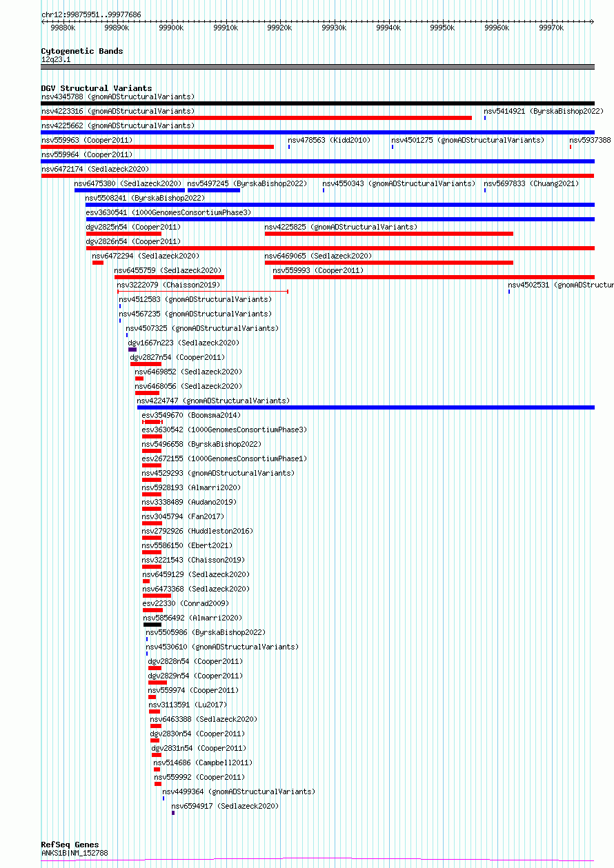Select nsv3045794 (Fan2017) label
The width and height of the screenshot is (614, 868).
click(x=183, y=516)
